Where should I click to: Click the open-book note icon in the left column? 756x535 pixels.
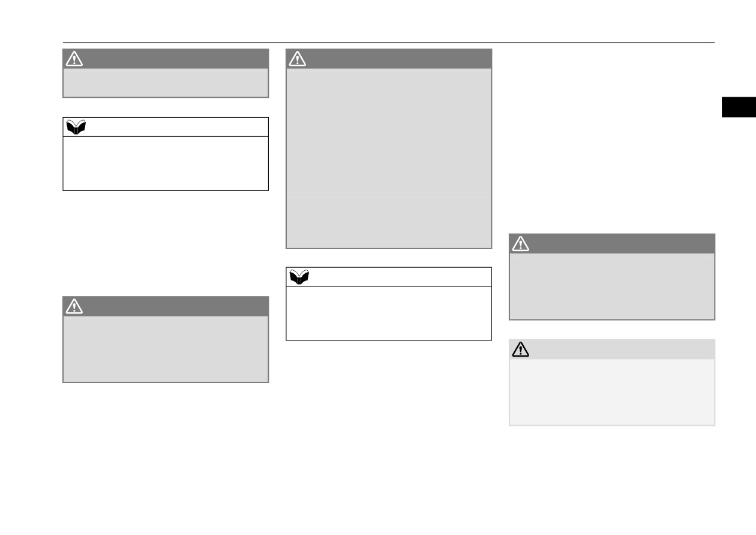76,127
